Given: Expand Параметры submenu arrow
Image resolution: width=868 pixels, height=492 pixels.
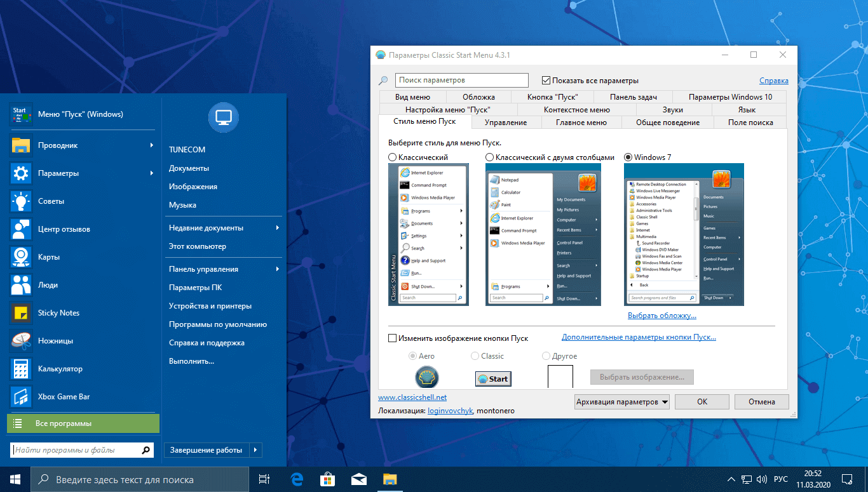Looking at the screenshot, I should [152, 173].
